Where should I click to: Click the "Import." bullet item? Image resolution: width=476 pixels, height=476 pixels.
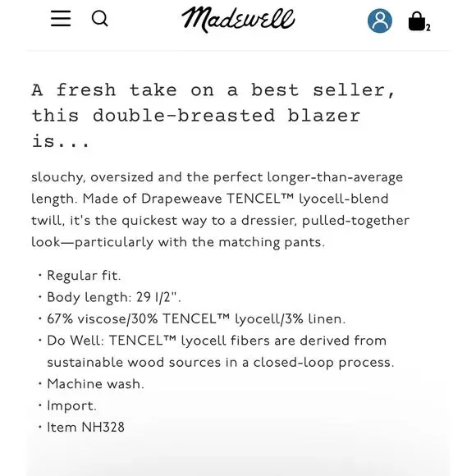pos(71,406)
